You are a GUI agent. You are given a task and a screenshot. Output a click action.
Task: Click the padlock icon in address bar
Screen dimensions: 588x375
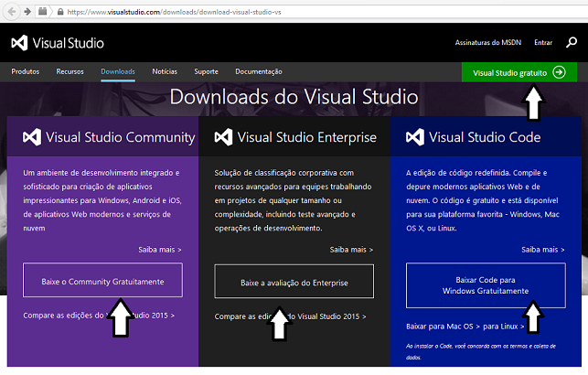tap(59, 11)
